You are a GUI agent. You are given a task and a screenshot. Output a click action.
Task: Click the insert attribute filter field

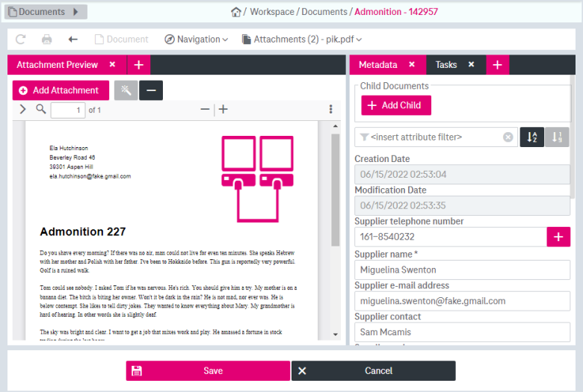point(436,137)
